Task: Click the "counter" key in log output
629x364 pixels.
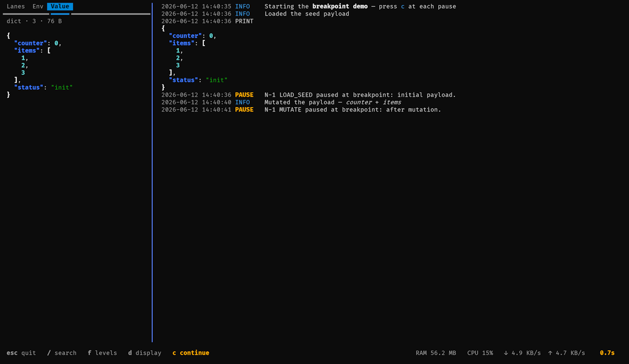Action: click(185, 36)
